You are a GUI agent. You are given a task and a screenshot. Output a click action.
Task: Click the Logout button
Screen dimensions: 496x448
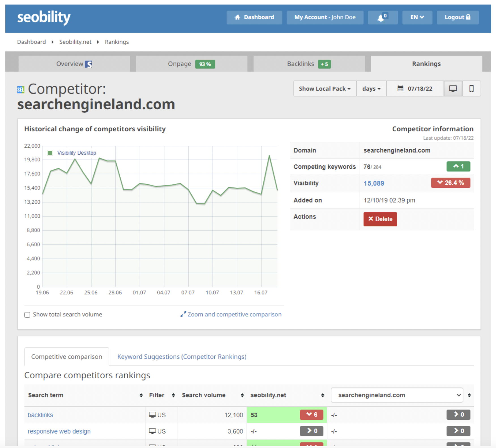click(457, 18)
